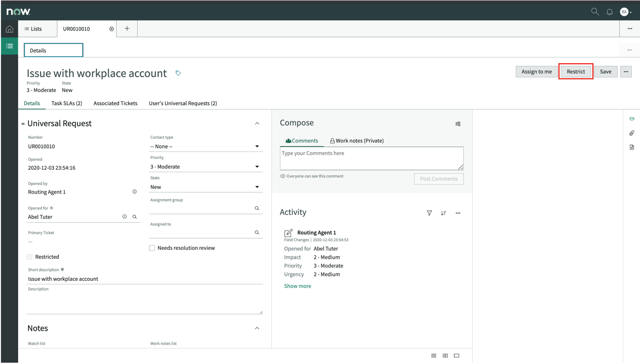Open attachments paperclip icon
Viewport: 640px width, 364px height.
[631, 133]
